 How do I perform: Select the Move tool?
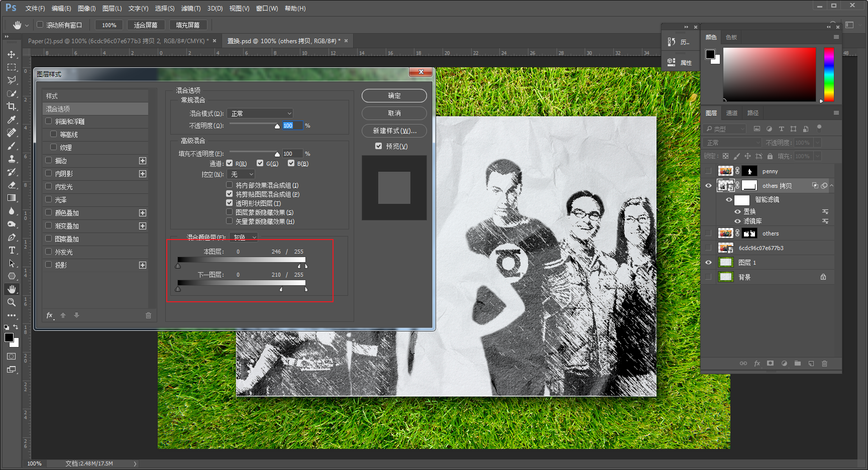point(12,54)
